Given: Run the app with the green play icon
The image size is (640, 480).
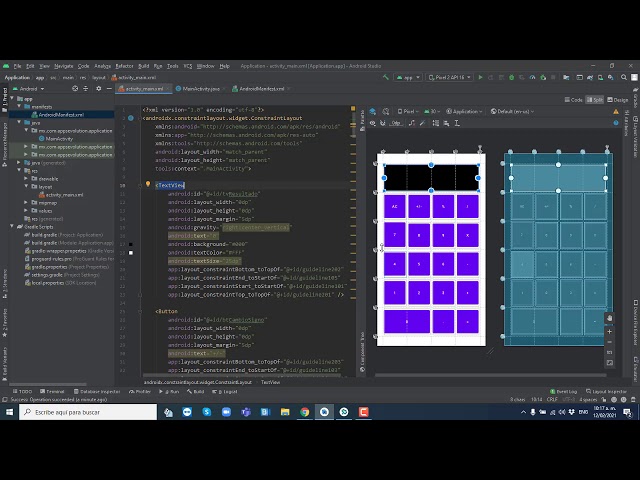Looking at the screenshot, I should (480, 77).
